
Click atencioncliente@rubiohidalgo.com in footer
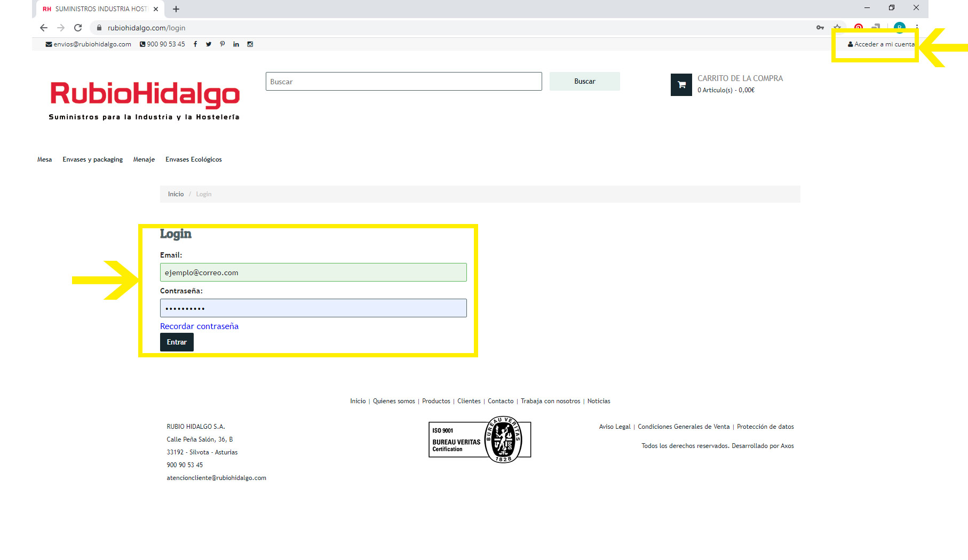(217, 478)
